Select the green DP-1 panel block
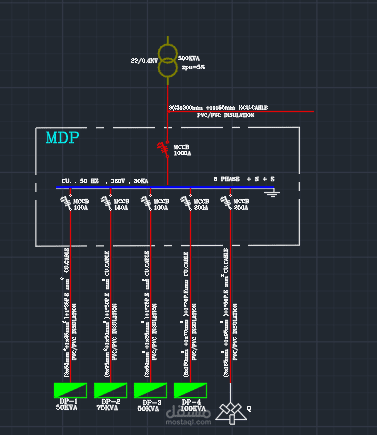The width and height of the screenshot is (377, 435). click(x=70, y=390)
